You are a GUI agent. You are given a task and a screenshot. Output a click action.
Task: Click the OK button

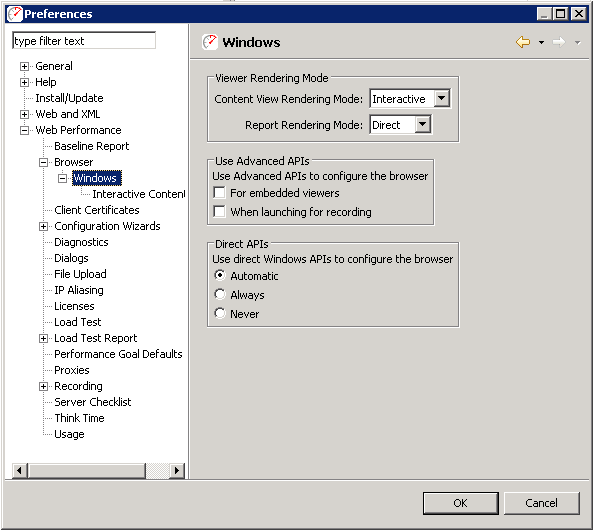click(x=461, y=503)
